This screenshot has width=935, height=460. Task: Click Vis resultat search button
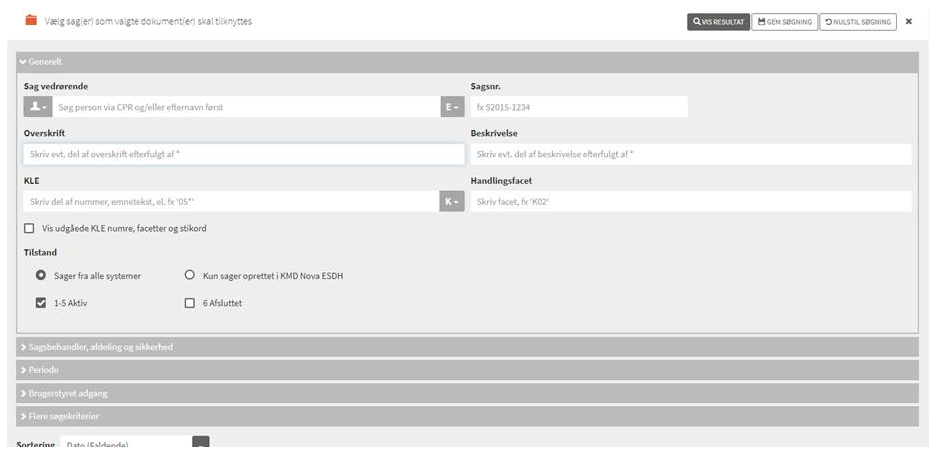(718, 21)
